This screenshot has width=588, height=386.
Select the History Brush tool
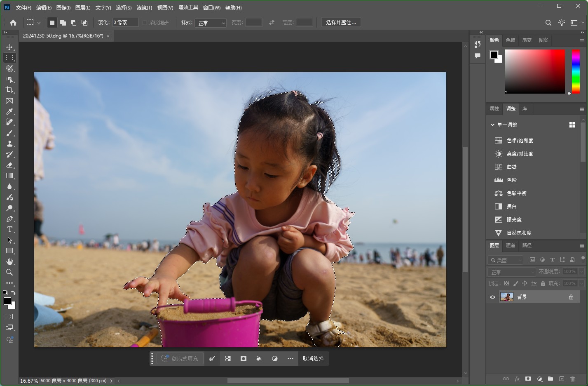pos(9,154)
